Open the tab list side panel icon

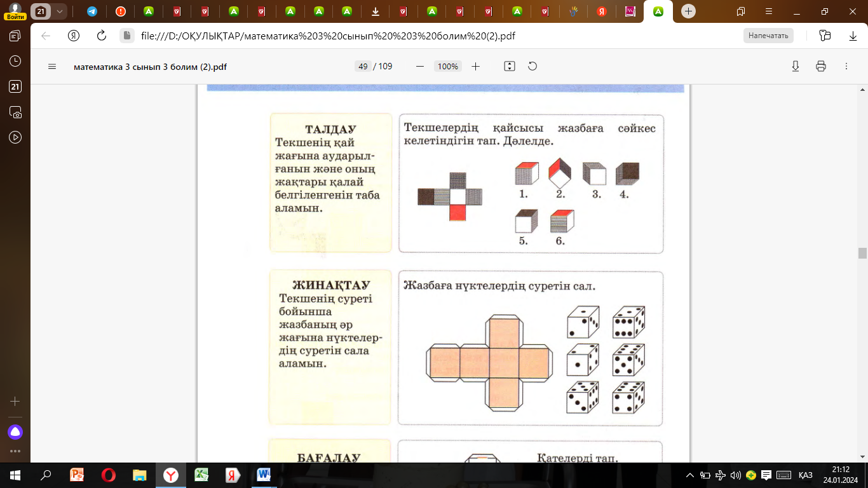coord(15,36)
